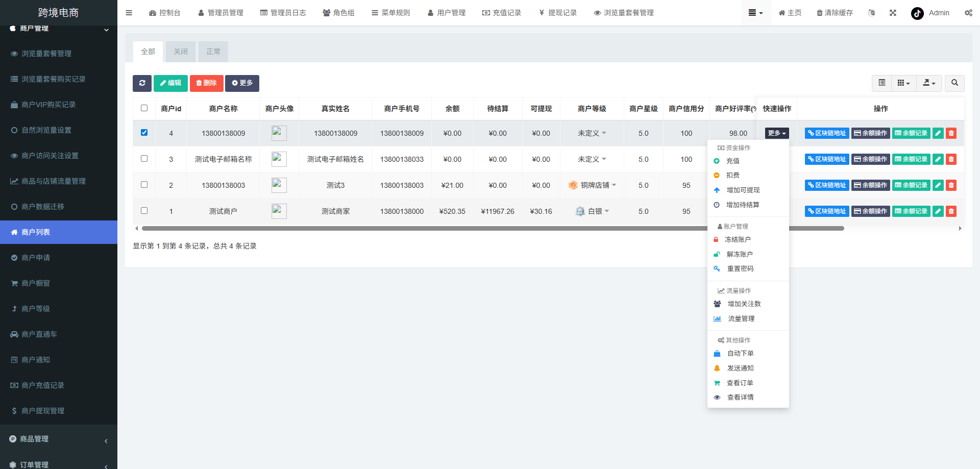Click the translate/language icon near fullscreen
Viewport: 980px width, 469px height.
tap(871, 13)
